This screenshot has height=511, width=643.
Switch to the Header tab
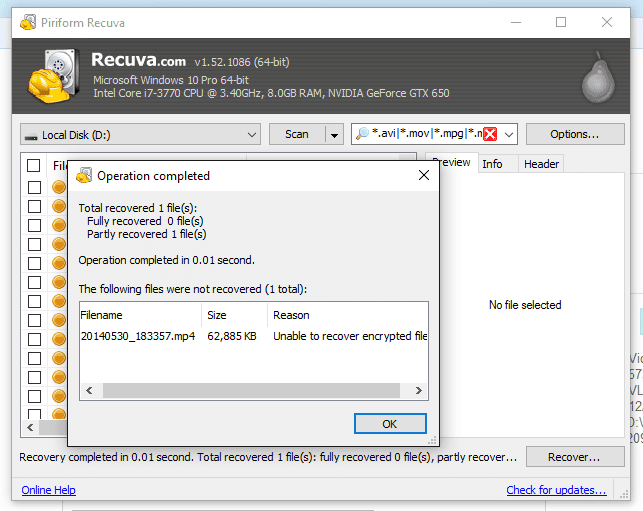[541, 164]
